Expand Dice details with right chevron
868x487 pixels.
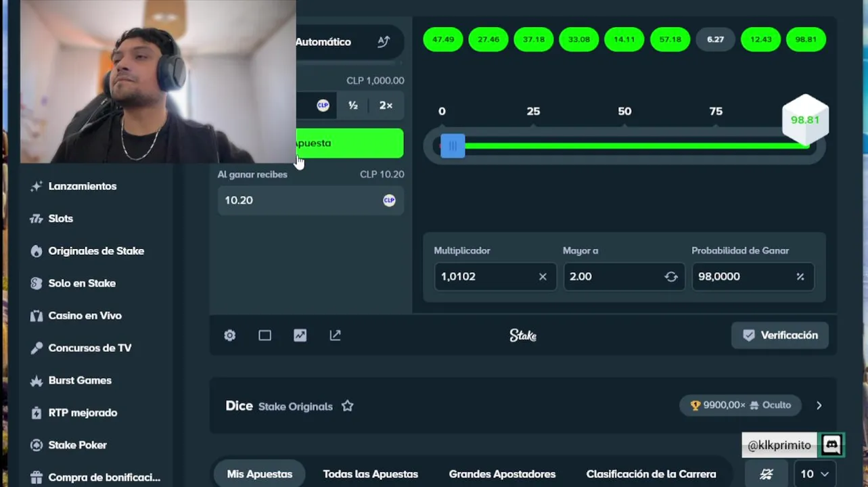[819, 405]
